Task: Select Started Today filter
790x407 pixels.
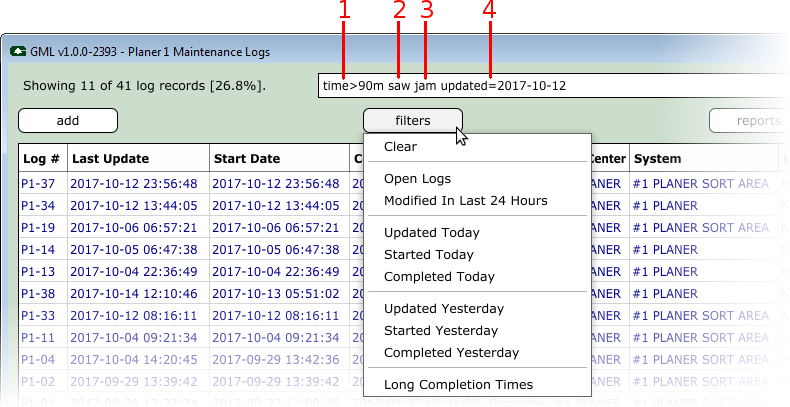Action: click(x=429, y=255)
